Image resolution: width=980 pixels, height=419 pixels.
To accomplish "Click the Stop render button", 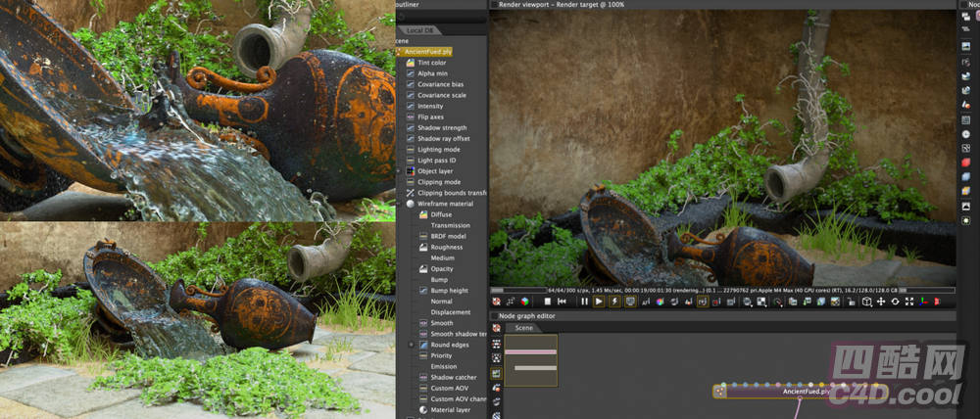I will tap(549, 303).
